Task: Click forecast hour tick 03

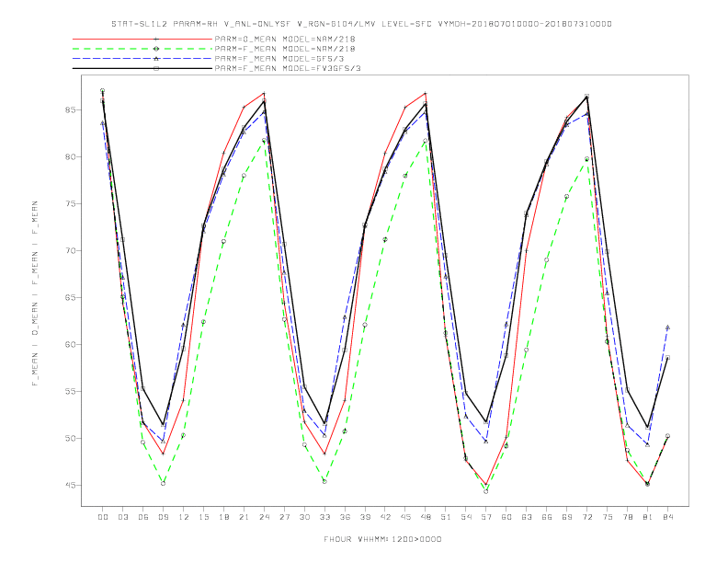Action: (x=122, y=517)
